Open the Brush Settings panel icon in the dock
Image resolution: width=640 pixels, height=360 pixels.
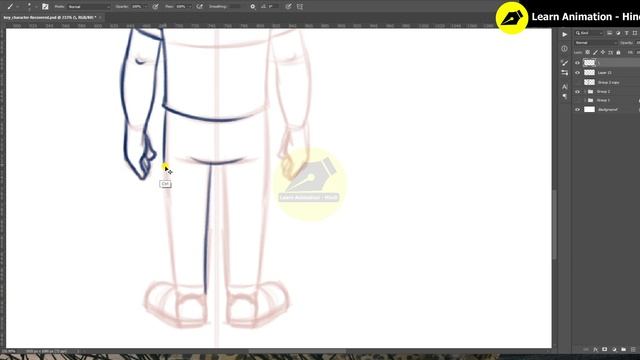tap(564, 73)
